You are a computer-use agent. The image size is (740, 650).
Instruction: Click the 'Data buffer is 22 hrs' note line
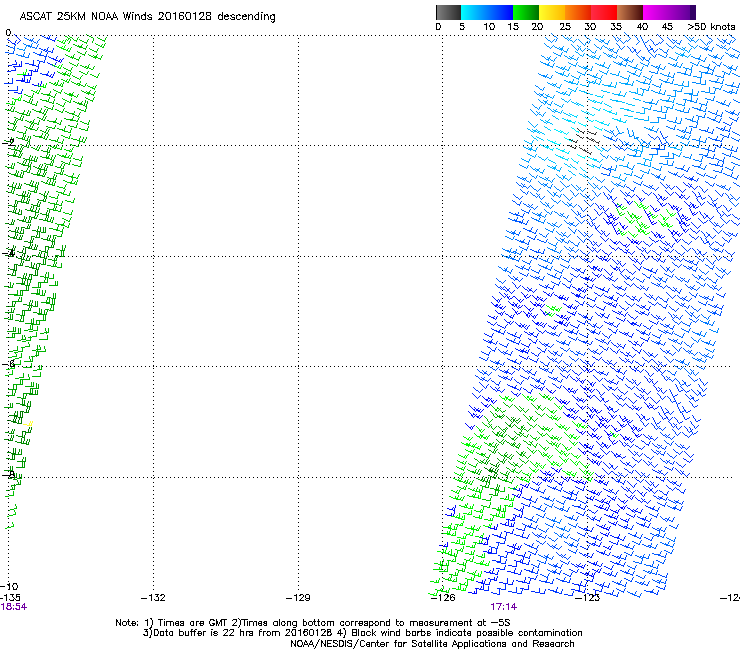(x=362, y=633)
